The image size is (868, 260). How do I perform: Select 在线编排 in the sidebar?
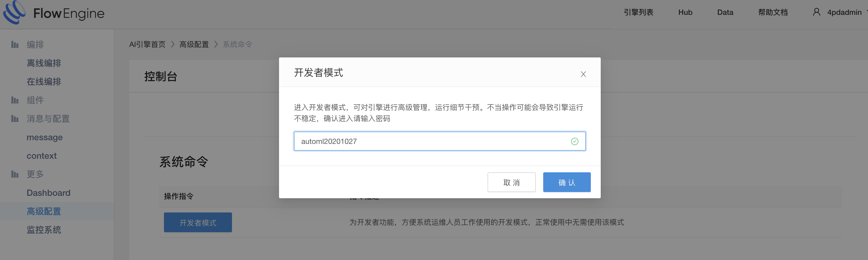pos(44,82)
